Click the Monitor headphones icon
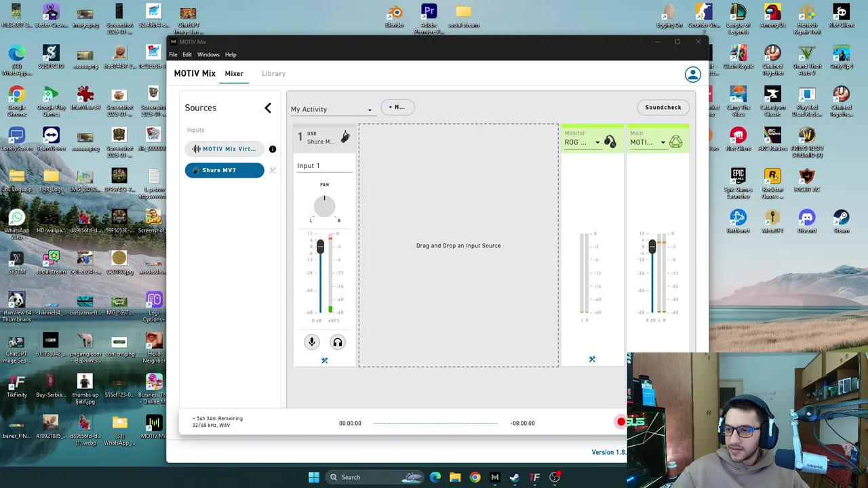The image size is (868, 488). [x=610, y=142]
